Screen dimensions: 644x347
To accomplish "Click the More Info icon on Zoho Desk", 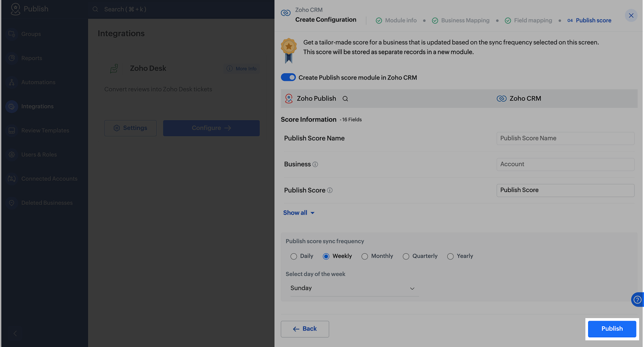I will 230,68.
